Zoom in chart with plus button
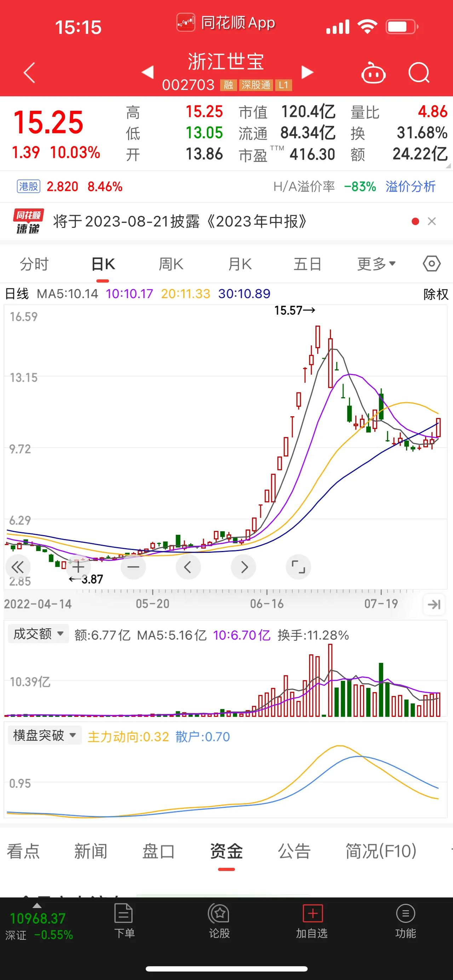This screenshot has width=453, height=980. pyautogui.click(x=78, y=567)
